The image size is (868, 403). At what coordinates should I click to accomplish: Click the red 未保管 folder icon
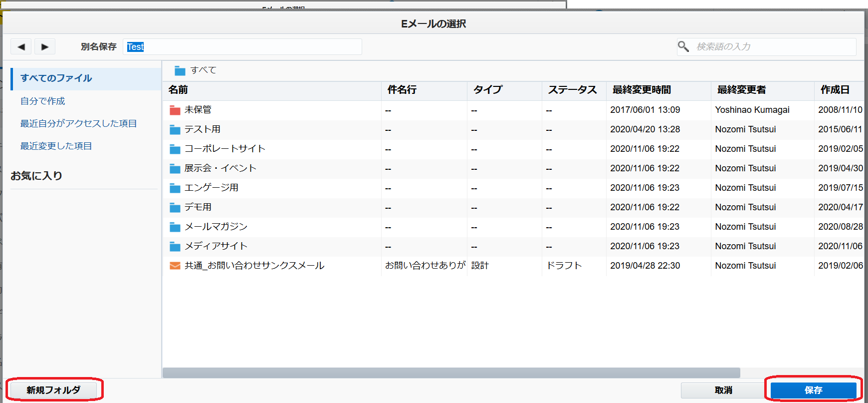[x=175, y=110]
